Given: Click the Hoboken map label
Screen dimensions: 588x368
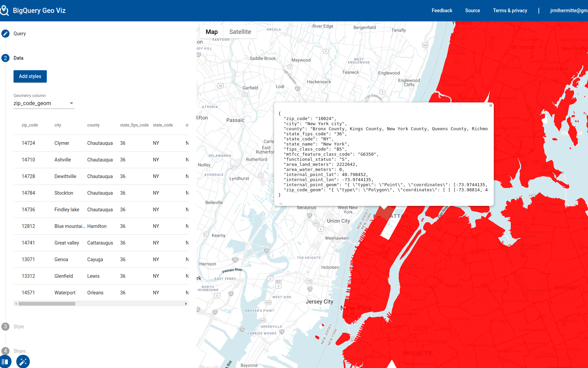Looking at the screenshot, I should click(330, 267).
